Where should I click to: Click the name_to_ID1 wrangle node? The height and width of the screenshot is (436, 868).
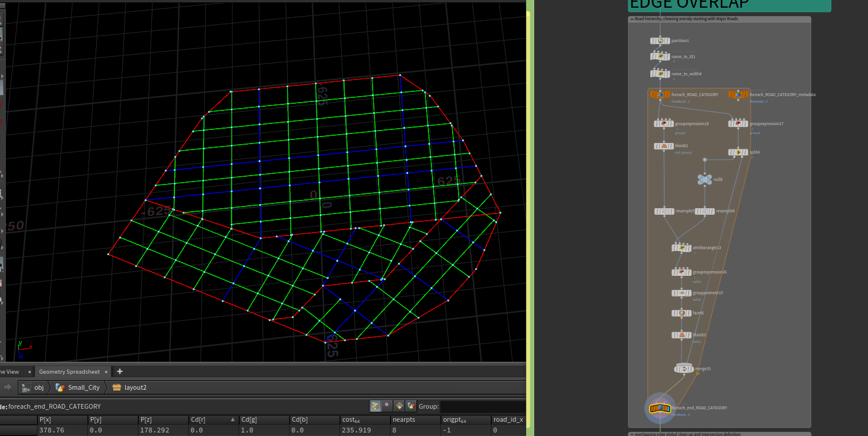(x=660, y=57)
